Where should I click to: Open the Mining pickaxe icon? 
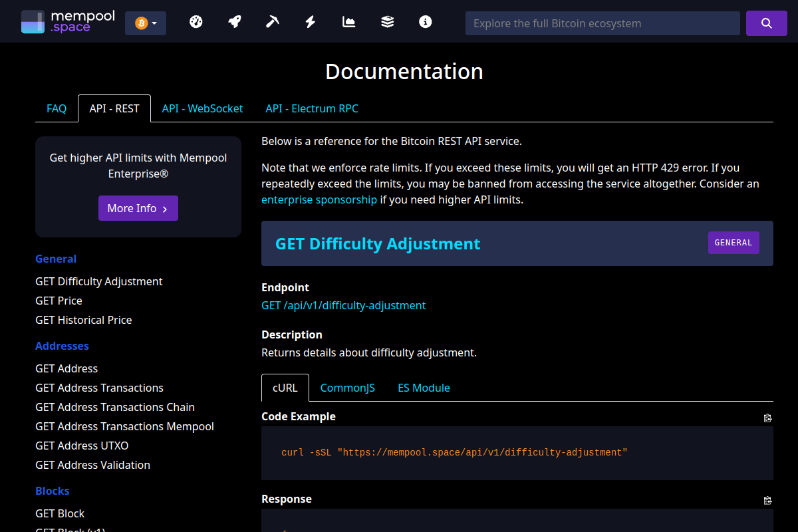[x=272, y=22]
